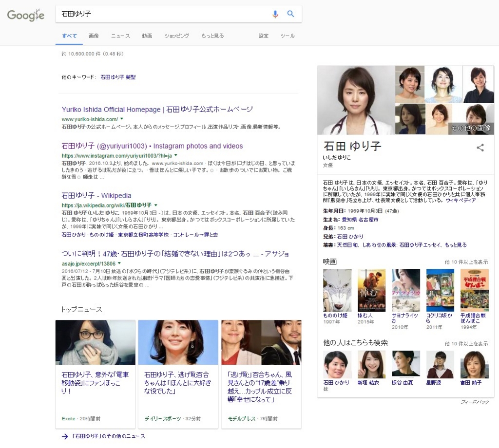Open Excite news card thumbnail with glasses
The image size is (499, 448).
[96, 342]
